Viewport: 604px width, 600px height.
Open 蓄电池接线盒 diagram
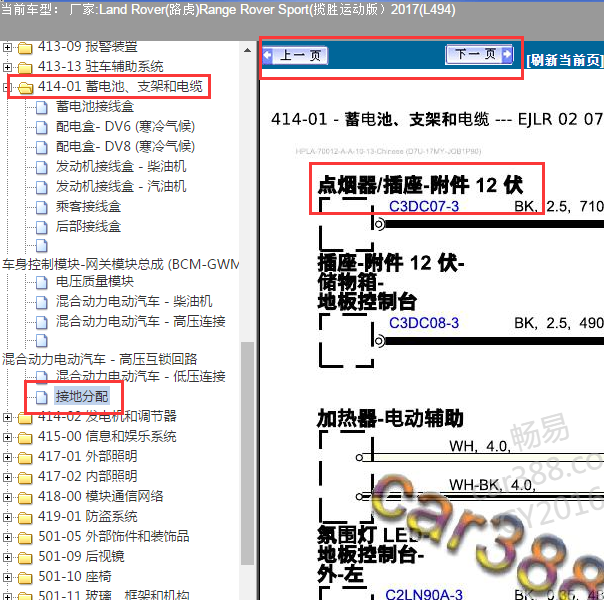(x=95, y=107)
